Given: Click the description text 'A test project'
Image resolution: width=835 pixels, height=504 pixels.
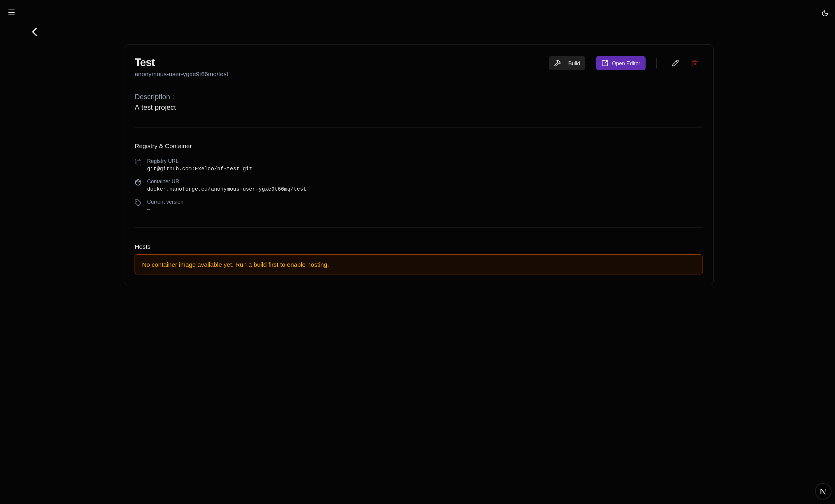Looking at the screenshot, I should pos(155,107).
